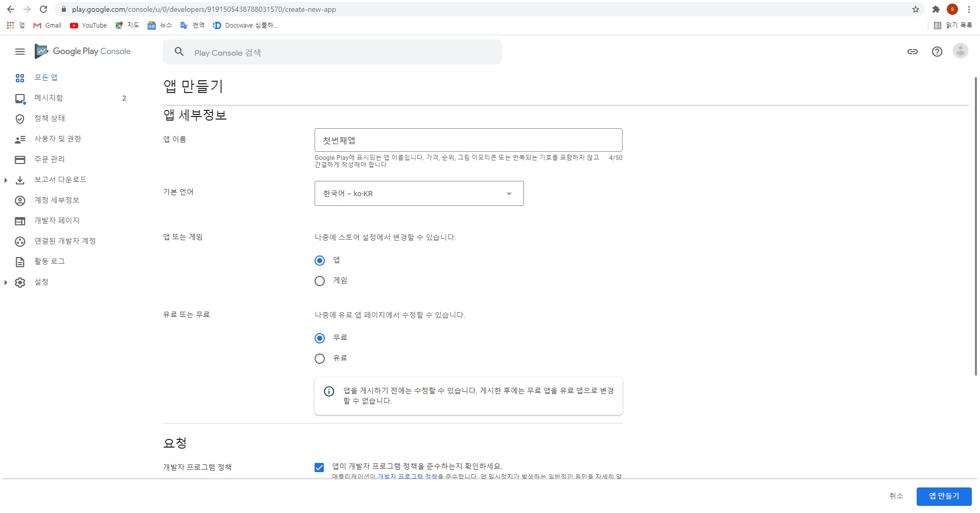The width and height of the screenshot is (980, 513).
Task: Click the 앱 만들기 blue button
Action: (x=944, y=496)
